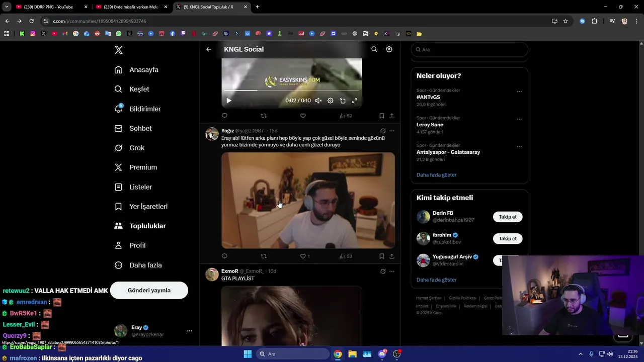The width and height of the screenshot is (644, 362).
Task: Switch to Evde misafir varken tab
Action: point(131,7)
